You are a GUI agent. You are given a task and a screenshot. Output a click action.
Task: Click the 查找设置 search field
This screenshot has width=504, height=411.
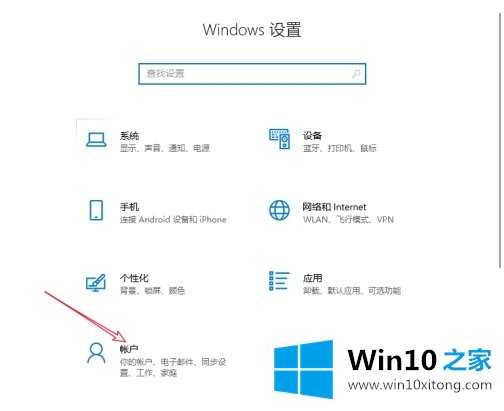click(252, 74)
